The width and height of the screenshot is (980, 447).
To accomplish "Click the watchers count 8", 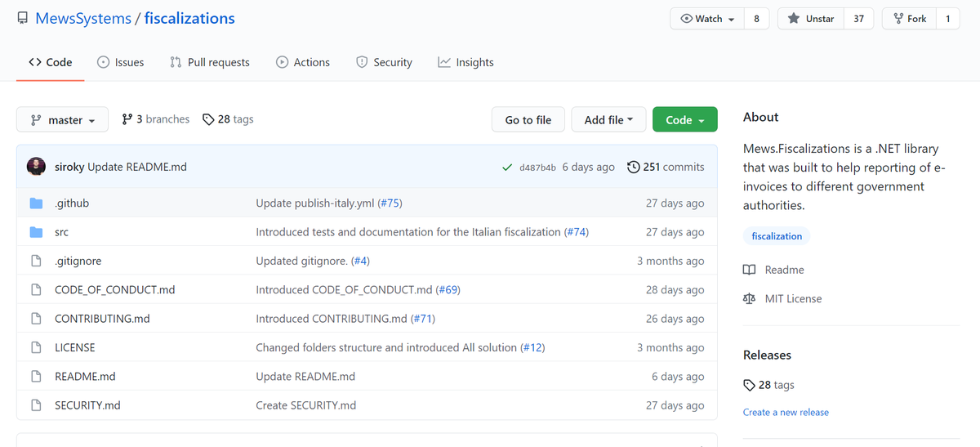I will pyautogui.click(x=756, y=19).
